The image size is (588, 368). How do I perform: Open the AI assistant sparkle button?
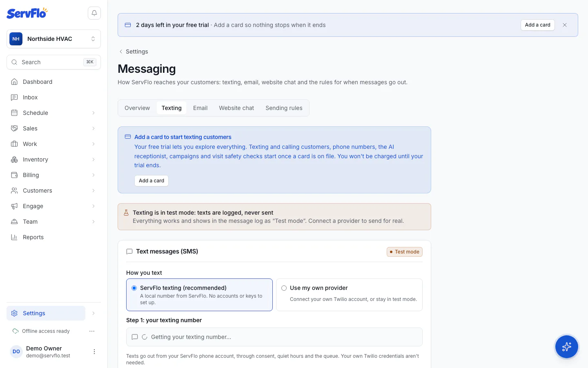[566, 347]
